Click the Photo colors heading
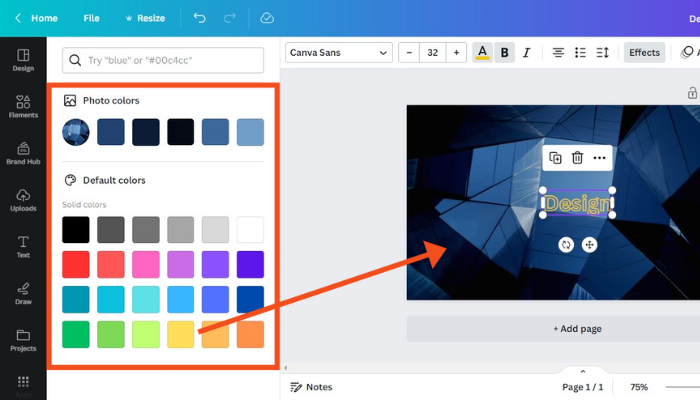The image size is (700, 400). [x=111, y=100]
